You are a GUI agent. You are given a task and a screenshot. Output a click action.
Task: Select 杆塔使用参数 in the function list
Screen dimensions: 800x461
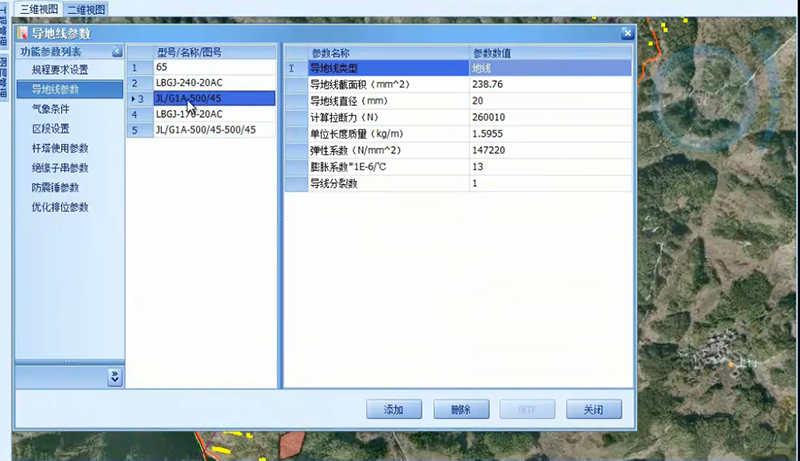click(x=60, y=148)
